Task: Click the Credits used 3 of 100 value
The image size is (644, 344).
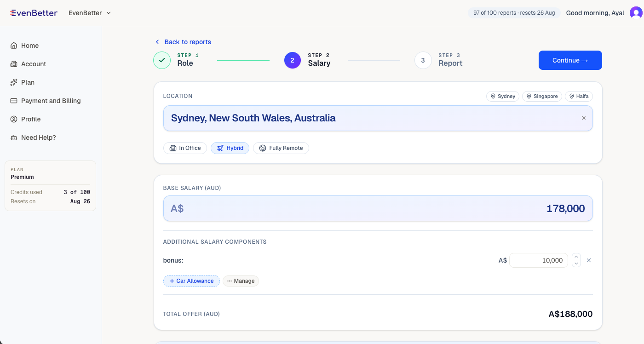Action: 77,192
